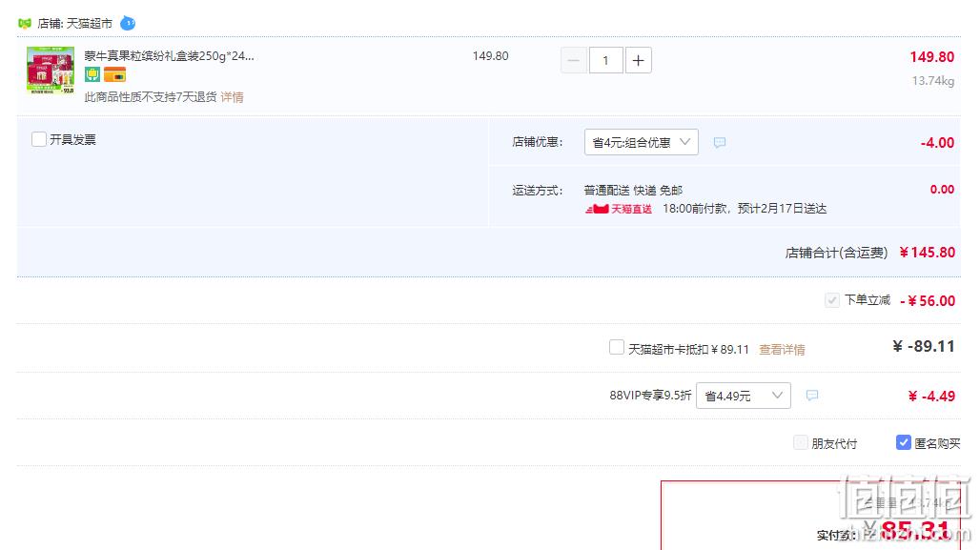The image size is (980, 550).
Task: Decrease quantity with the minus button
Action: pos(573,61)
